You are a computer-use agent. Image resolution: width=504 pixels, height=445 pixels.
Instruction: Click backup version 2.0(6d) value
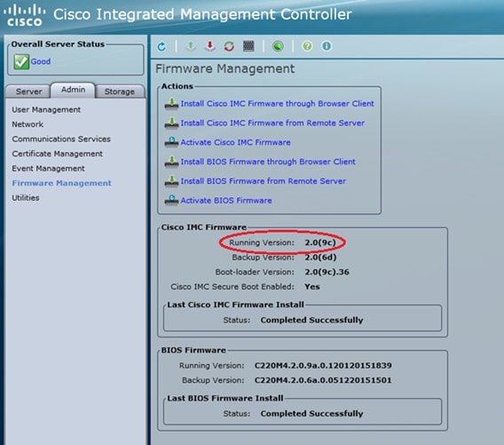pyautogui.click(x=320, y=258)
